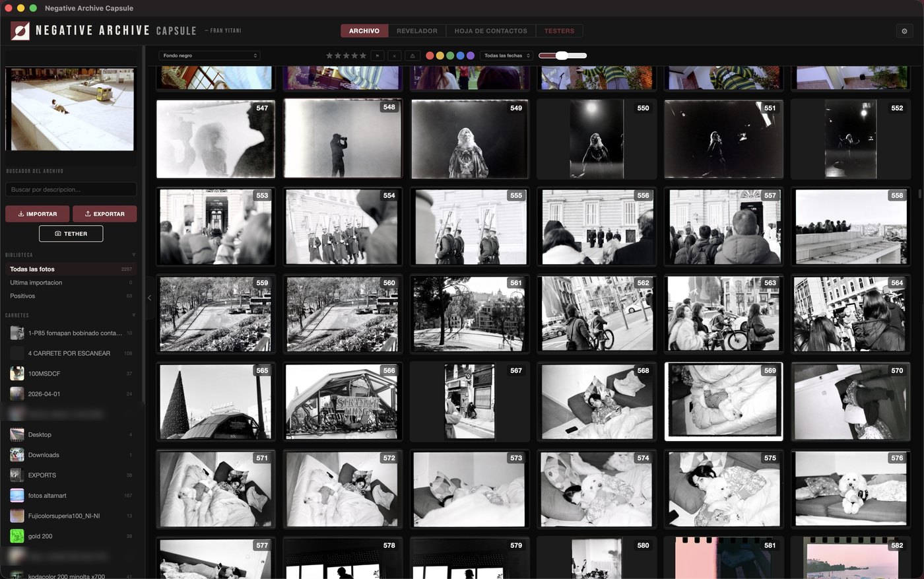Select Todas las fotos in the library
Image resolution: width=924 pixels, height=579 pixels.
pyautogui.click(x=71, y=269)
